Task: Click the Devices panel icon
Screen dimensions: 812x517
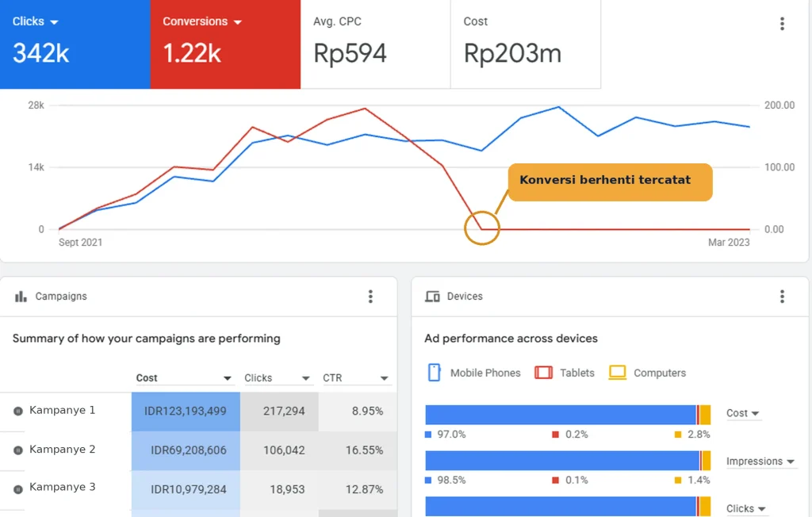Action: (432, 297)
